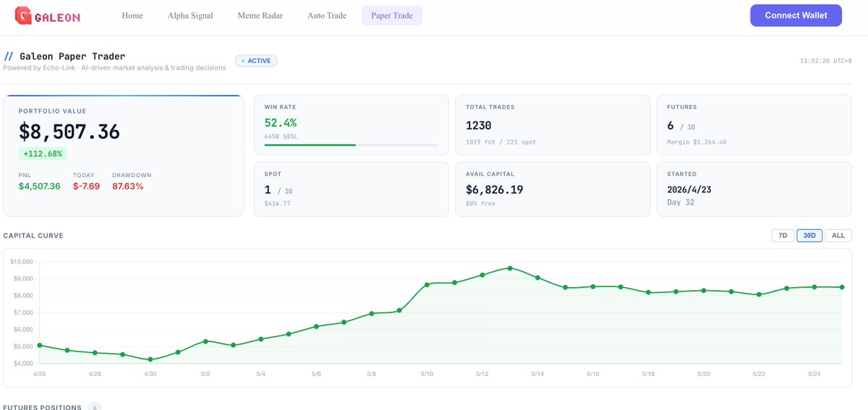Open Meme Radar page
The image size is (868, 410).
click(x=260, y=15)
